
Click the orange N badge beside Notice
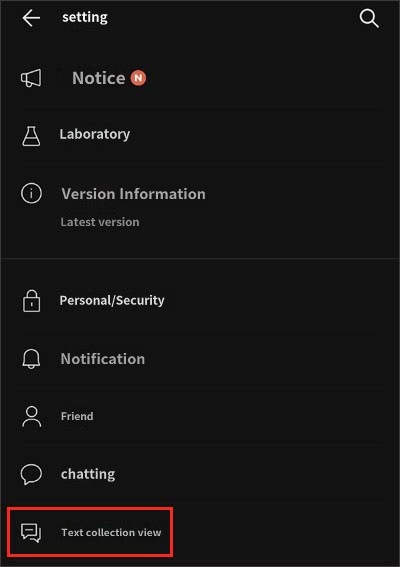tap(138, 78)
